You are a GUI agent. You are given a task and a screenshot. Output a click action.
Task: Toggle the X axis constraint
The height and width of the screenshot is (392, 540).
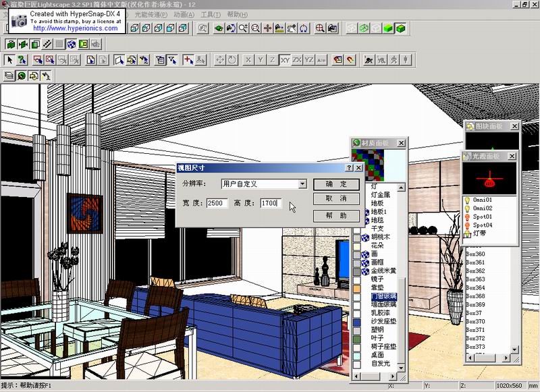pos(248,60)
